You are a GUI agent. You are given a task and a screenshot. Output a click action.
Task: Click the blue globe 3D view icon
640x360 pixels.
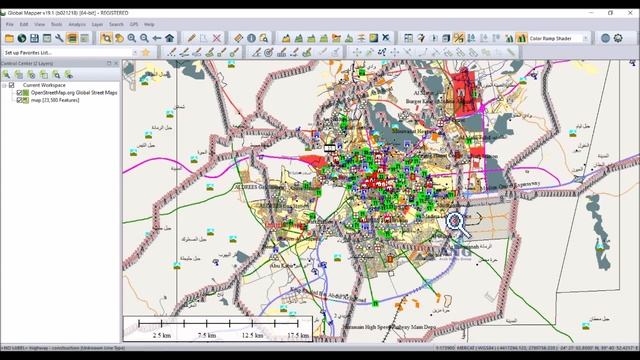coord(605,38)
